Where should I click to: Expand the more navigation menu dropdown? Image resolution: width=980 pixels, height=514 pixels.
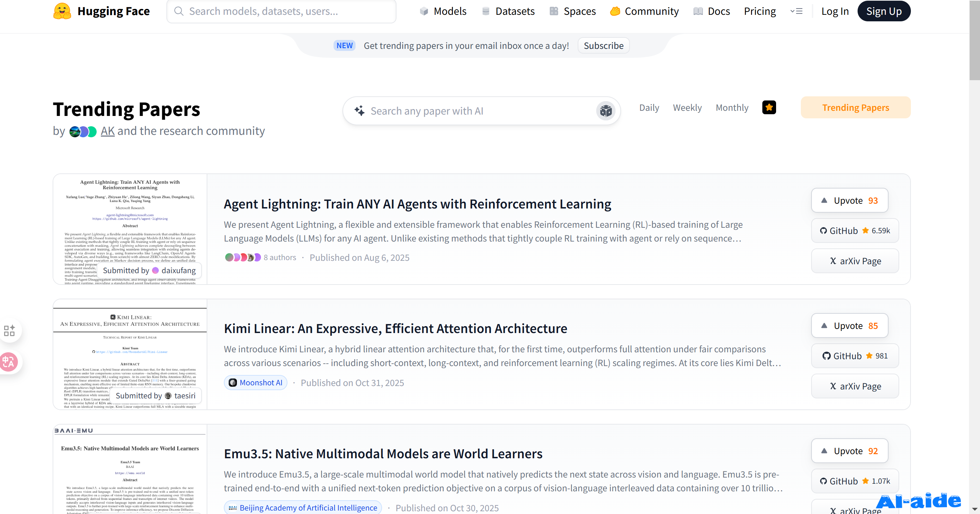[796, 11]
